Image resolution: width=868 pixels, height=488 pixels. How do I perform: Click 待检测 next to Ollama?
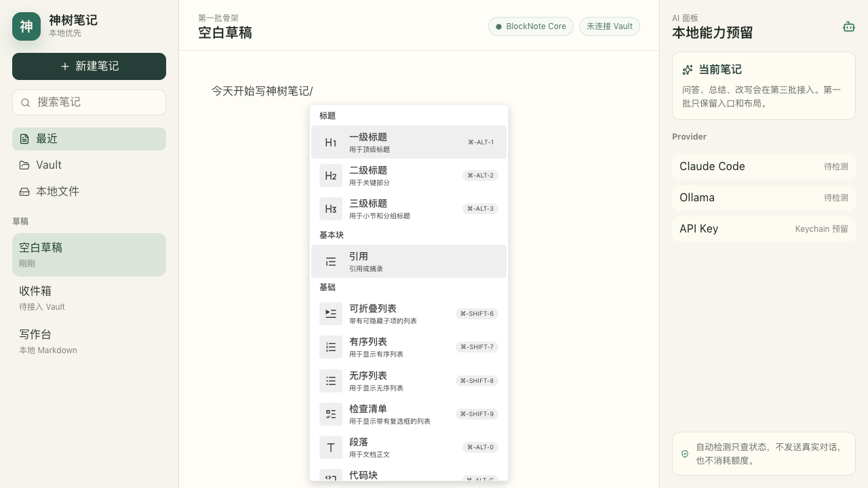[836, 198]
